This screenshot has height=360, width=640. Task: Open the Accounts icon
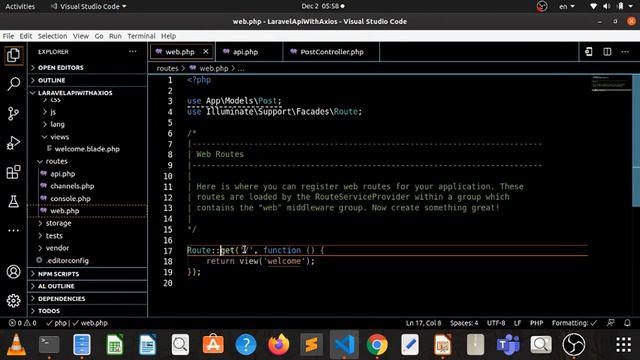click(x=13, y=271)
